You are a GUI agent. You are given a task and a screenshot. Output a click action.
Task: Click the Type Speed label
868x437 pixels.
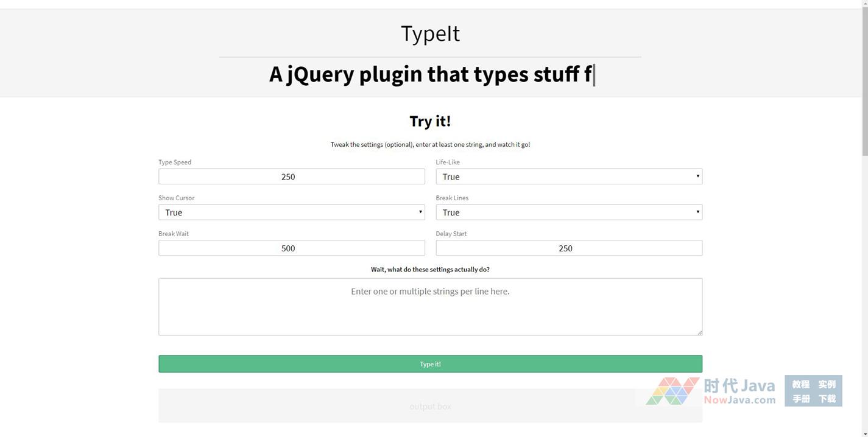[x=175, y=163]
